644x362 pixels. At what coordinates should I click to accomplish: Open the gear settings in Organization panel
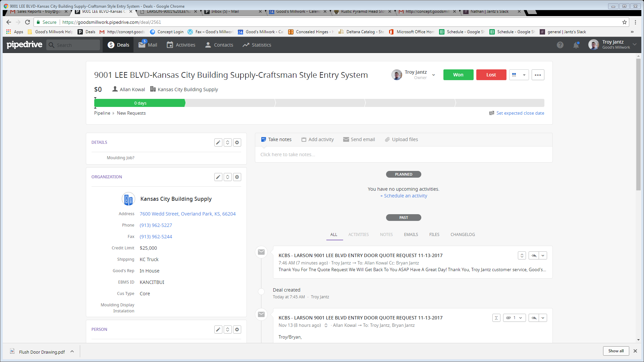(237, 177)
